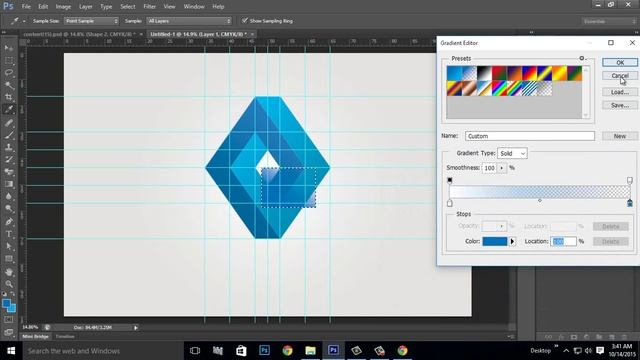Image resolution: width=640 pixels, height=360 pixels.
Task: Open the Sample Size dropdown
Action: [x=91, y=21]
